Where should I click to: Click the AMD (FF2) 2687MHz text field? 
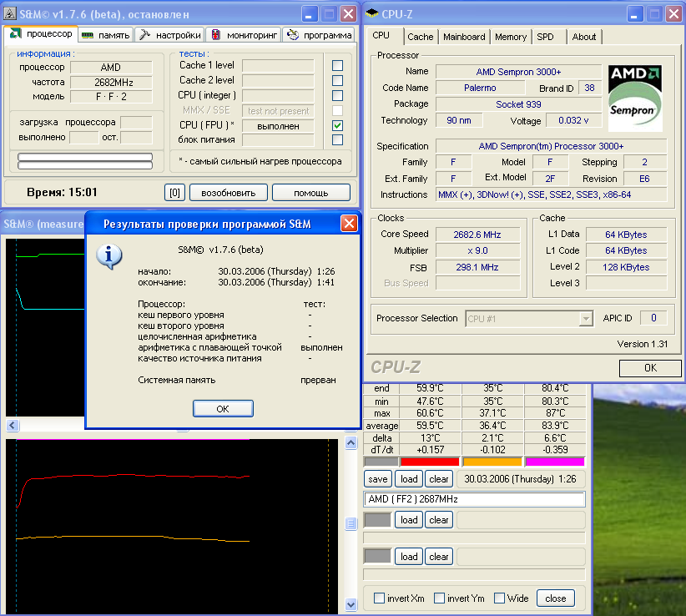[474, 499]
